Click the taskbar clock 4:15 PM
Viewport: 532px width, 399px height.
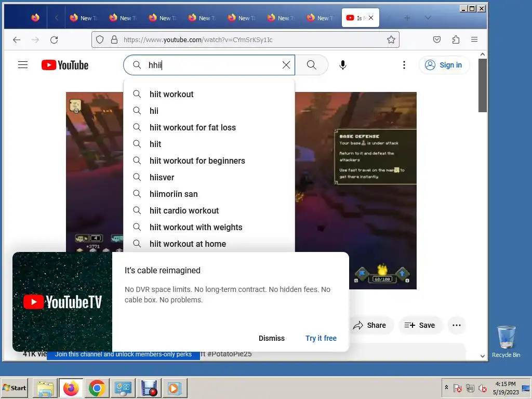coord(506,384)
